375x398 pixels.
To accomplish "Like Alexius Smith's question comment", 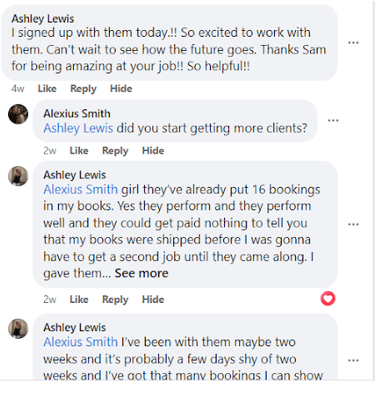I will pyautogui.click(x=79, y=151).
